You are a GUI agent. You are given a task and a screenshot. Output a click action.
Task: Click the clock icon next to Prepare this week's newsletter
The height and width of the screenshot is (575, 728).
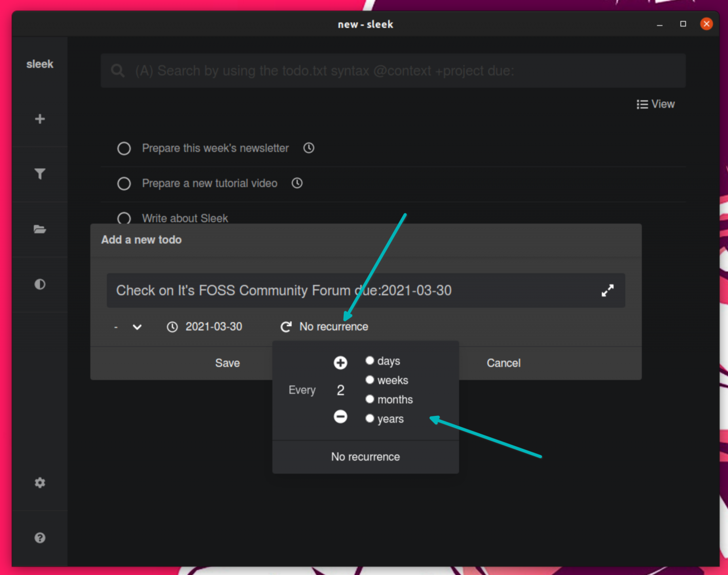[308, 148]
